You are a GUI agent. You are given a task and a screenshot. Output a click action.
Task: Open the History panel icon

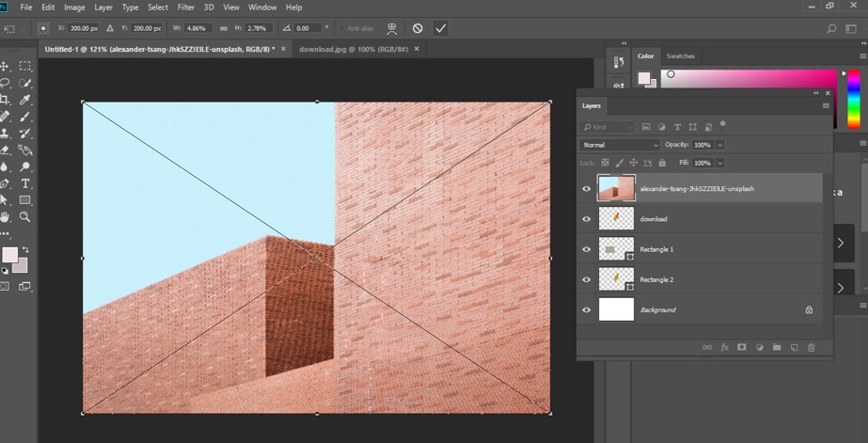coord(620,62)
